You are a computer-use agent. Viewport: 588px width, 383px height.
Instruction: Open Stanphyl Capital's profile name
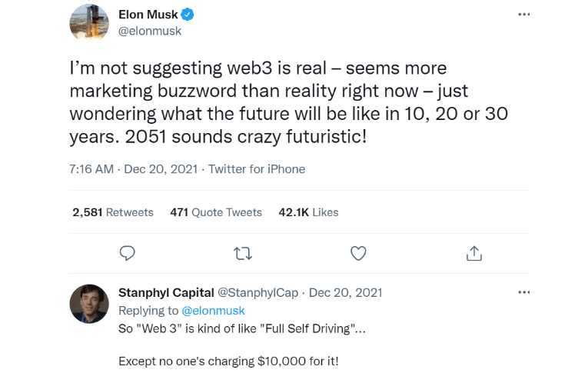(167, 293)
